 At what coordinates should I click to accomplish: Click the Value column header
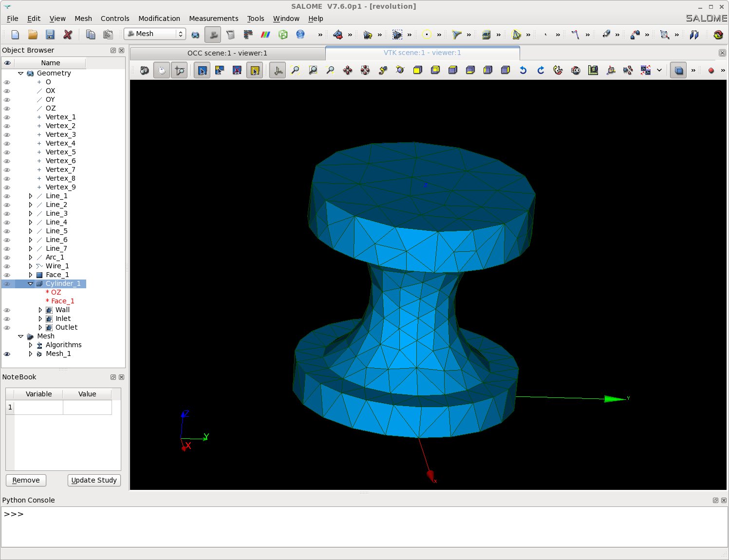tap(87, 394)
